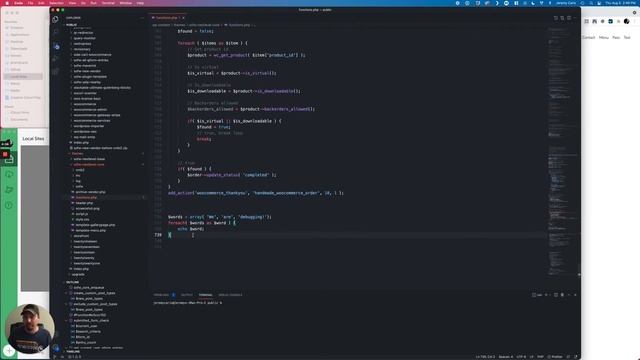Open the explorer more actions ellipsis

point(142,18)
